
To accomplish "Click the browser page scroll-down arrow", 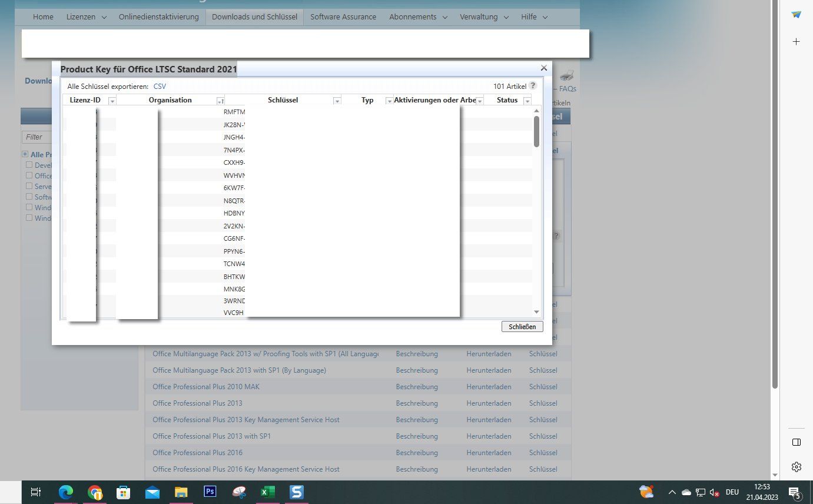I will [775, 475].
